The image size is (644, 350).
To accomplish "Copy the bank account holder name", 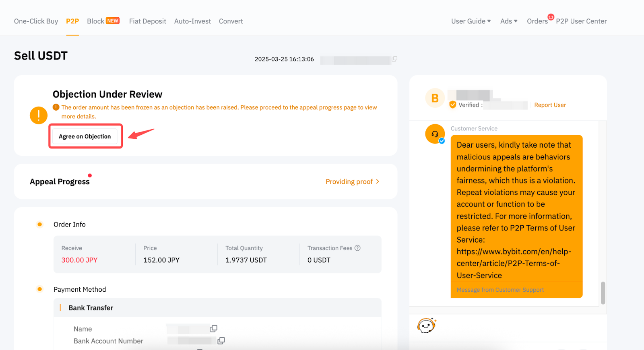I will coord(214,329).
